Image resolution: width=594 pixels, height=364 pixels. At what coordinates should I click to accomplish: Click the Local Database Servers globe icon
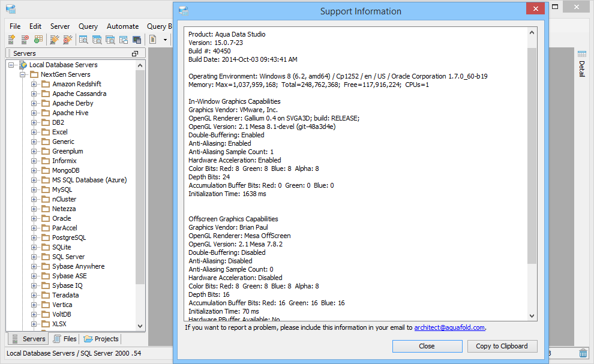click(23, 65)
